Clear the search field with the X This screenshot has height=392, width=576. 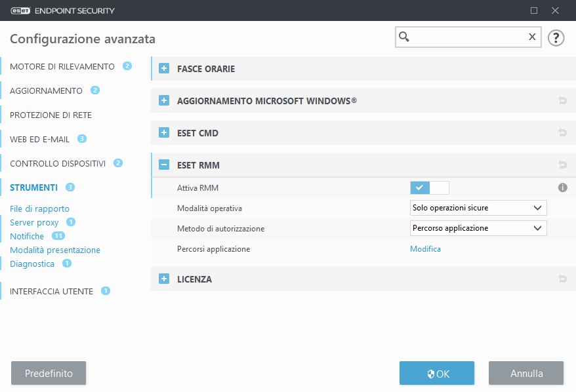(532, 37)
